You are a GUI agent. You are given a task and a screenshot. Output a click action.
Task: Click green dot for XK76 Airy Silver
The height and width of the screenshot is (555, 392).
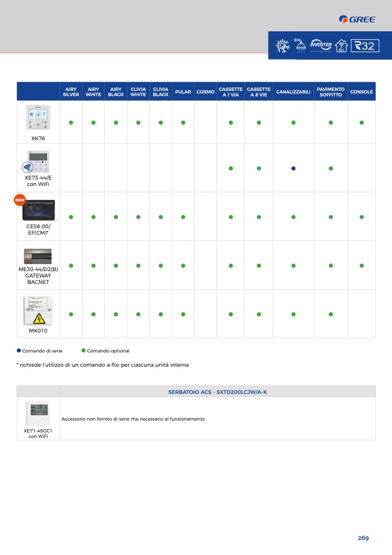coord(71,122)
